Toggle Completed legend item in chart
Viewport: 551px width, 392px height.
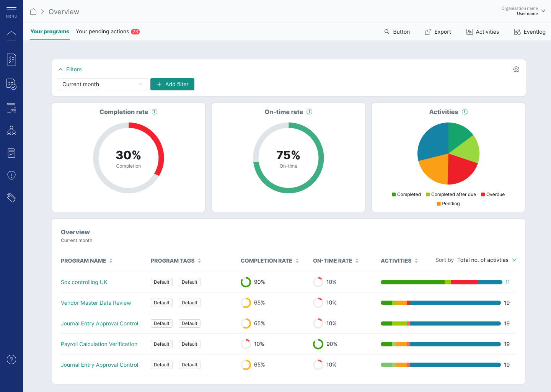click(406, 194)
